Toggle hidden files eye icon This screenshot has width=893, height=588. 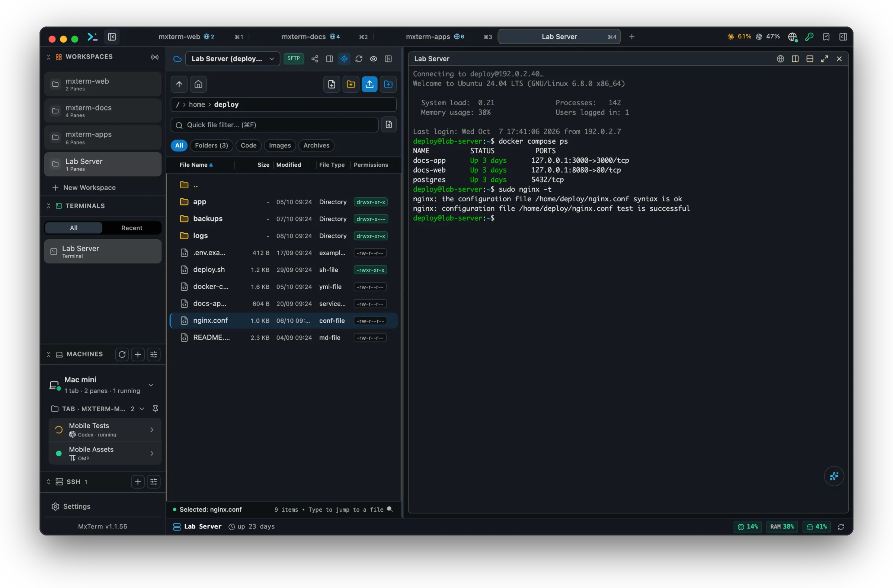coord(373,59)
